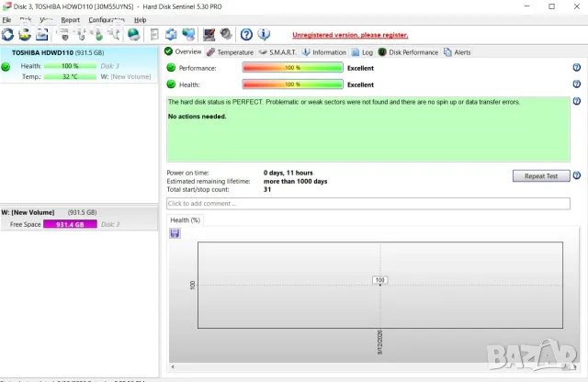
Task: Click green check status icon beside TOSHIBA disk
Action: coord(6,67)
